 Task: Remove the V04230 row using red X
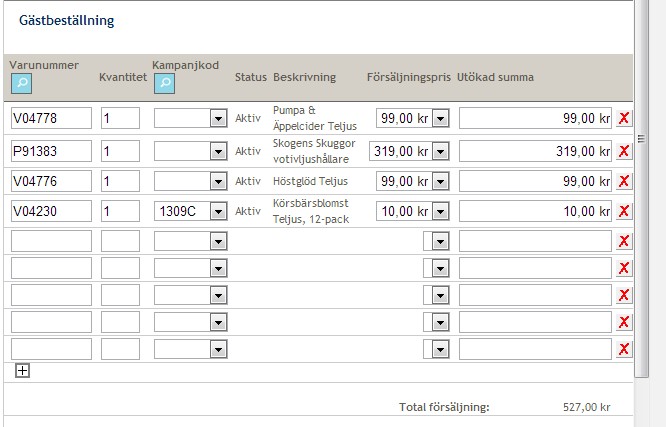coord(624,211)
